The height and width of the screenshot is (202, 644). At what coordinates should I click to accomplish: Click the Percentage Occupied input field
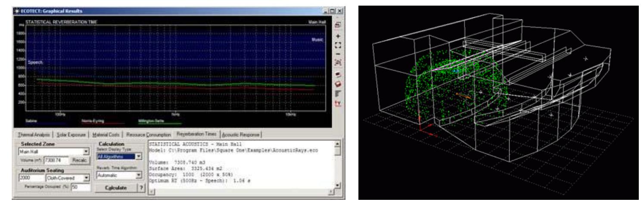pos(81,187)
